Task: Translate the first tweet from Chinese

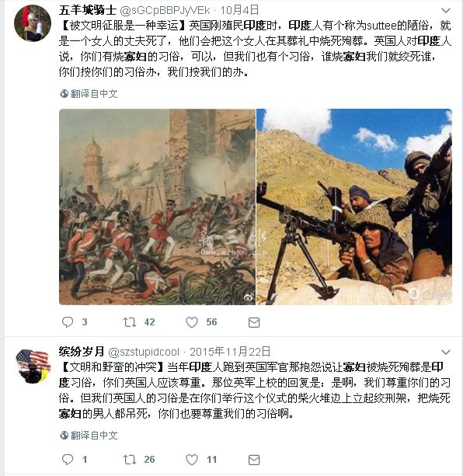Action: point(89,94)
